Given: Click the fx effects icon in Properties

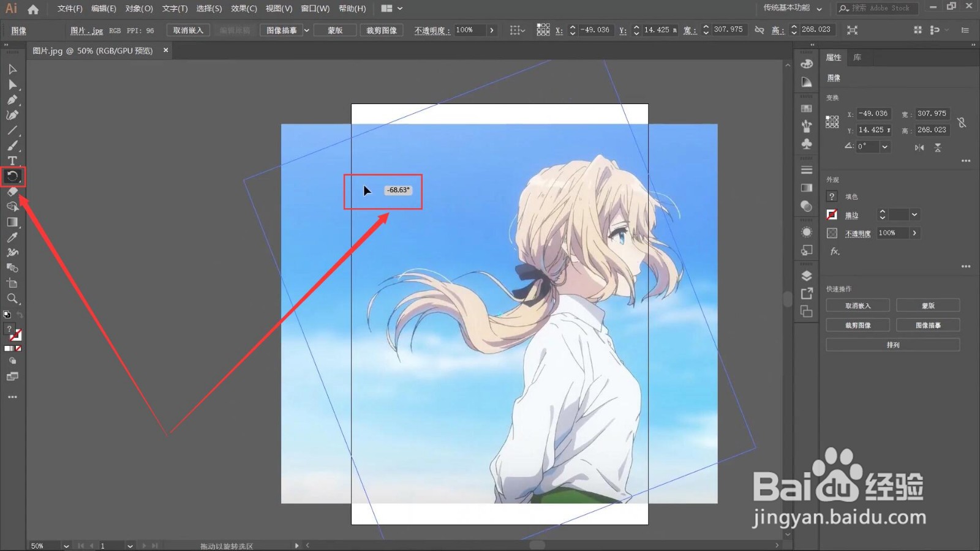Looking at the screenshot, I should (835, 251).
